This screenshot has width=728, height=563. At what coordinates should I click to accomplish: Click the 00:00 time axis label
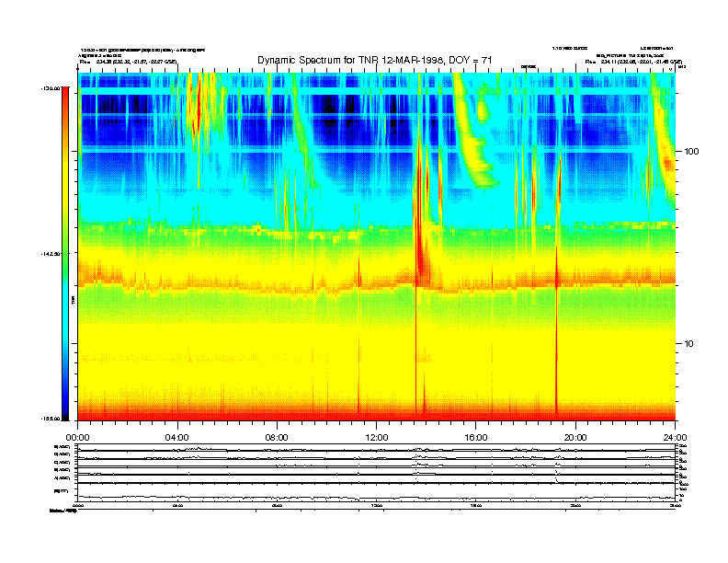pyautogui.click(x=77, y=438)
